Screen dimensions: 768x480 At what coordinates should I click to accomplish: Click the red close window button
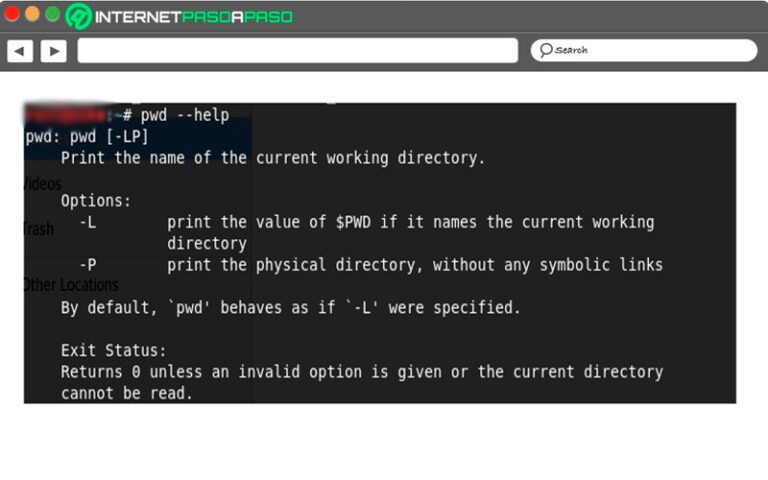(12, 14)
